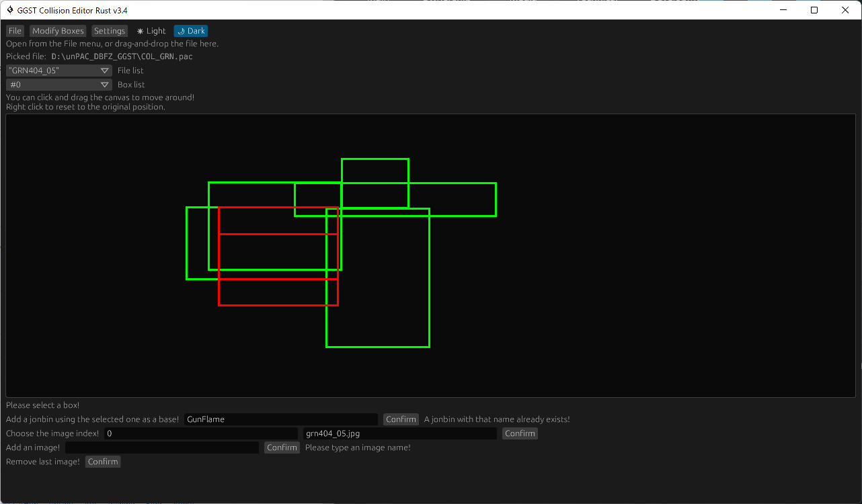862x504 pixels.
Task: Click the GunFlame jonbin name field
Action: point(280,419)
